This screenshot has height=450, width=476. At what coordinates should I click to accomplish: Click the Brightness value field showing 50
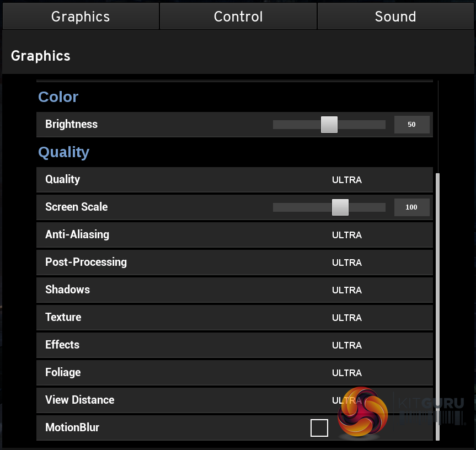[411, 125]
